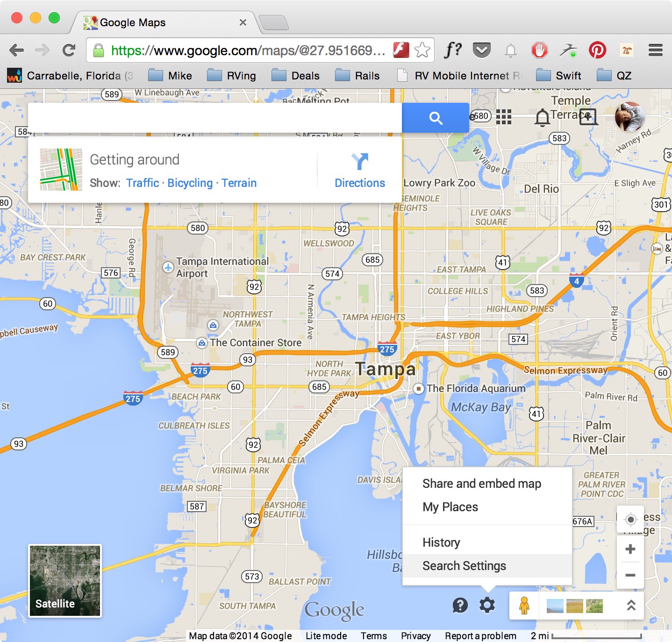Click the Flash plugin icon in address bar
The image size is (672, 642).
[x=401, y=50]
